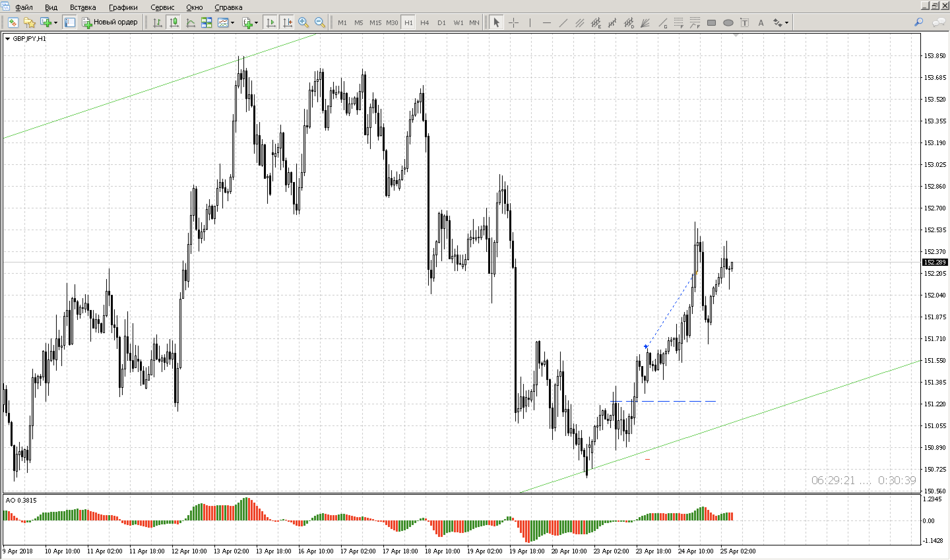Select the channel tool marked E

coord(596,23)
